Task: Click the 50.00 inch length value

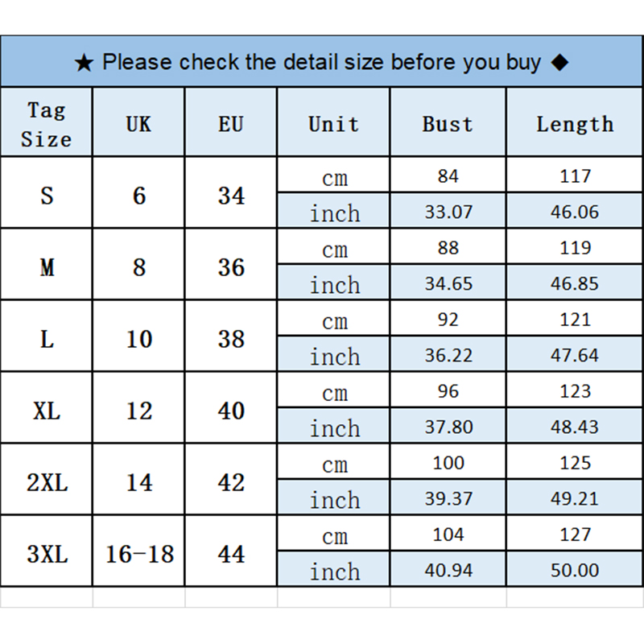Action: pos(575,571)
